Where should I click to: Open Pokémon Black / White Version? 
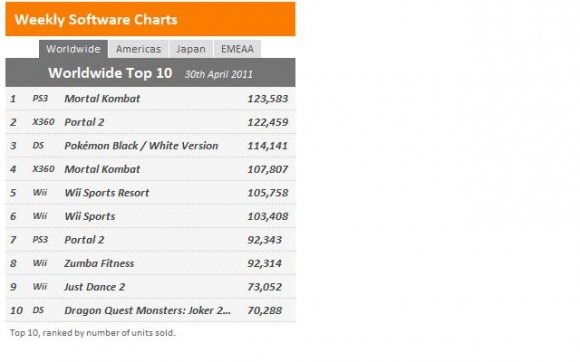(x=141, y=146)
